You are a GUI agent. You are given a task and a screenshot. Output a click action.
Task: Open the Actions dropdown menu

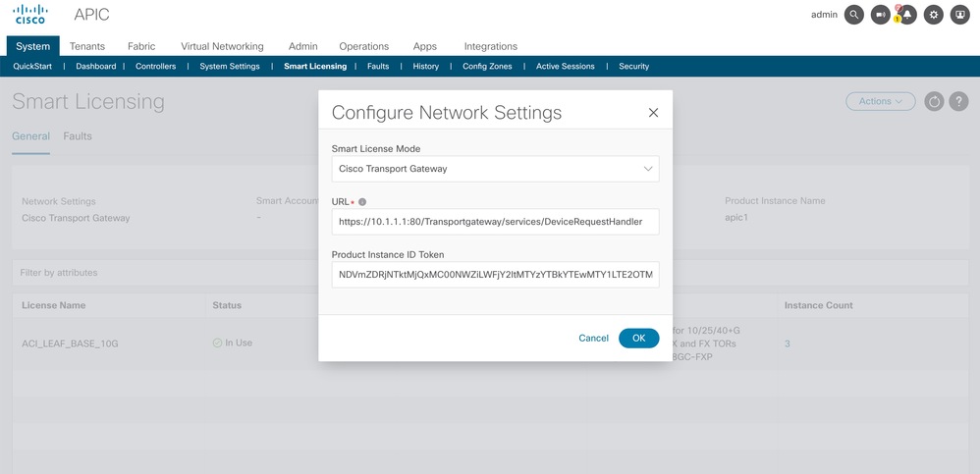coord(880,101)
